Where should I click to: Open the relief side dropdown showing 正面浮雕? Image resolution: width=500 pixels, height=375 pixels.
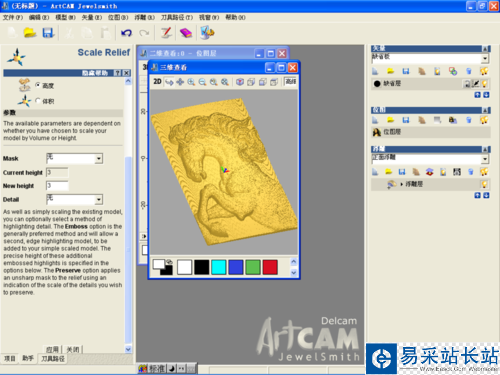click(x=485, y=159)
